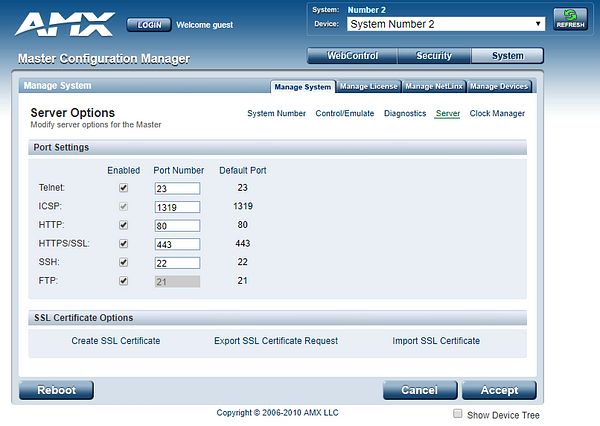Toggle the ICSP enabled checkbox
600x426 pixels.
coord(123,207)
